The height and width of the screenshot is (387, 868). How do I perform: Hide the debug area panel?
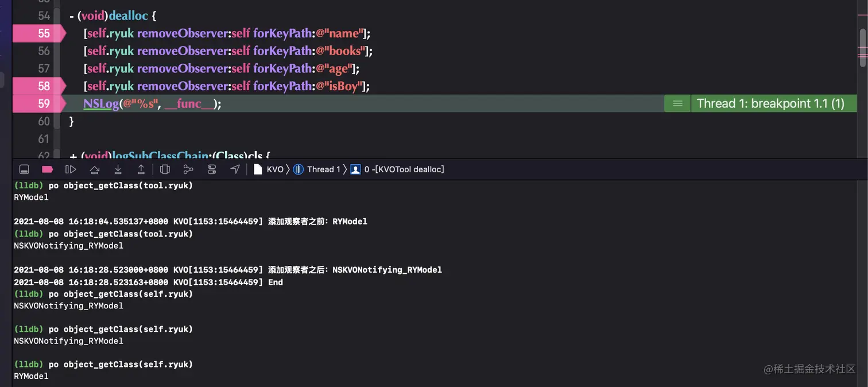coord(24,169)
